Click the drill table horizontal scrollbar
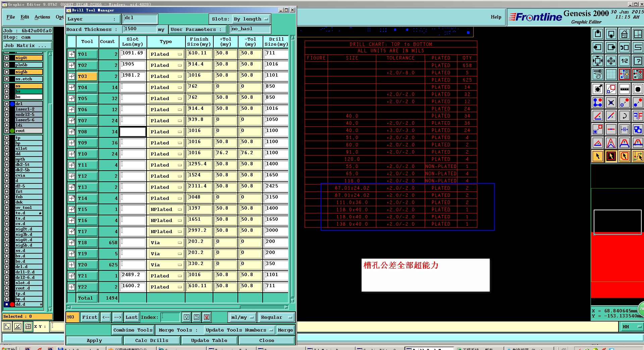 coord(178,307)
